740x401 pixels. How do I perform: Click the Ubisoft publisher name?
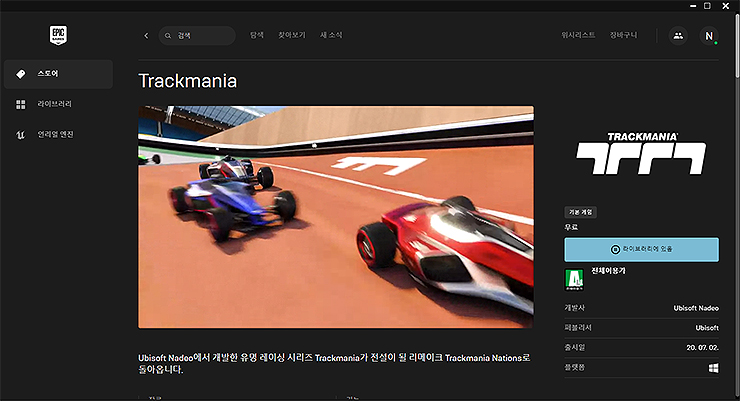(707, 328)
